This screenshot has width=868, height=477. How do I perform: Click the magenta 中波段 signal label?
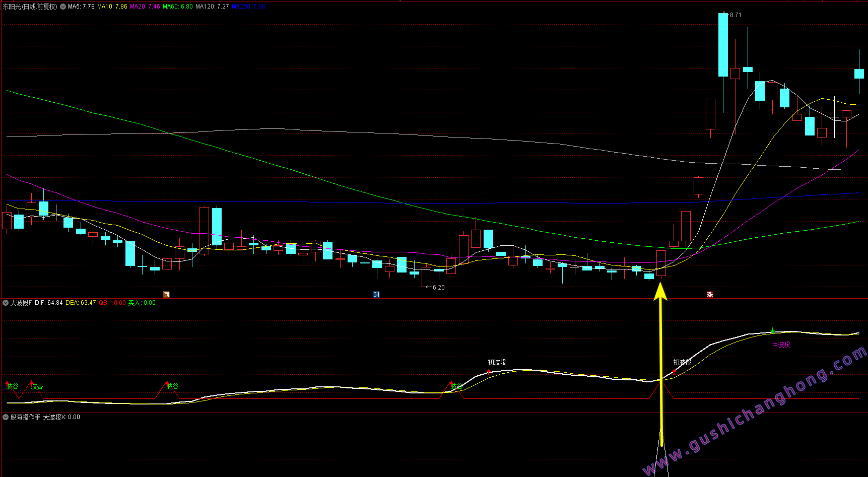(x=781, y=345)
